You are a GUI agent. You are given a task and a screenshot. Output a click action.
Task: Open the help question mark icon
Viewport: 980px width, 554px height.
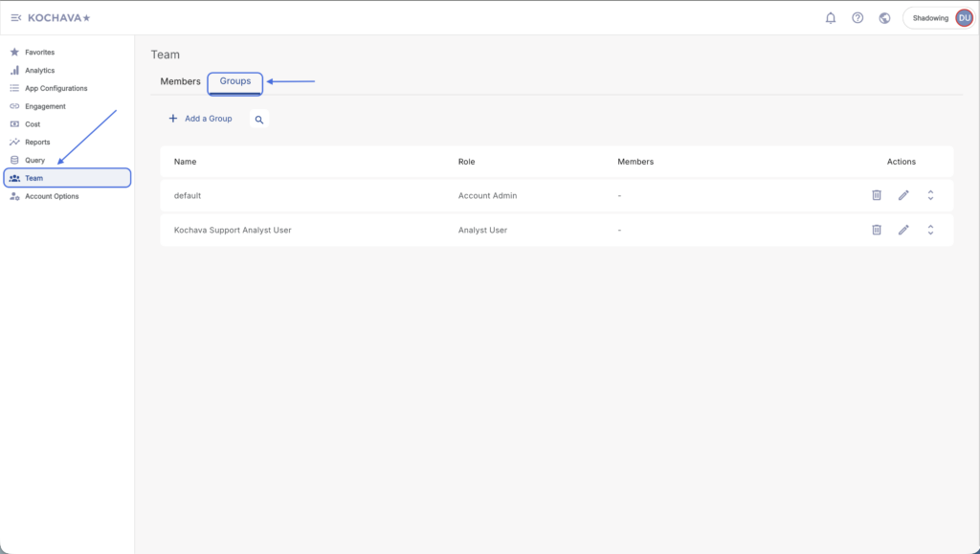point(857,18)
